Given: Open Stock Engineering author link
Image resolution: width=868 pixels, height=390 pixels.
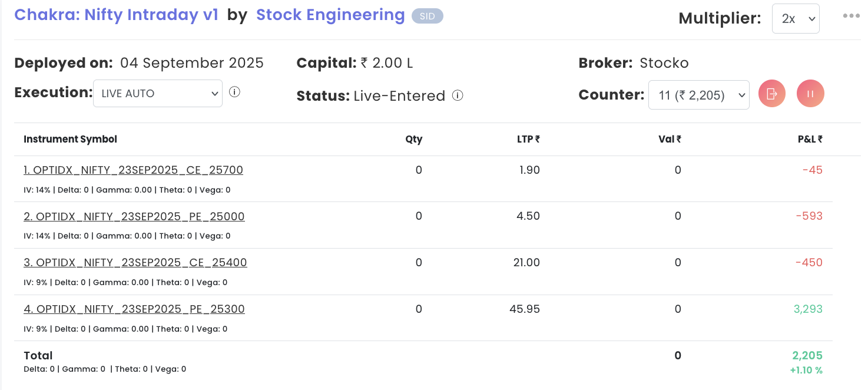Looking at the screenshot, I should (x=330, y=15).
